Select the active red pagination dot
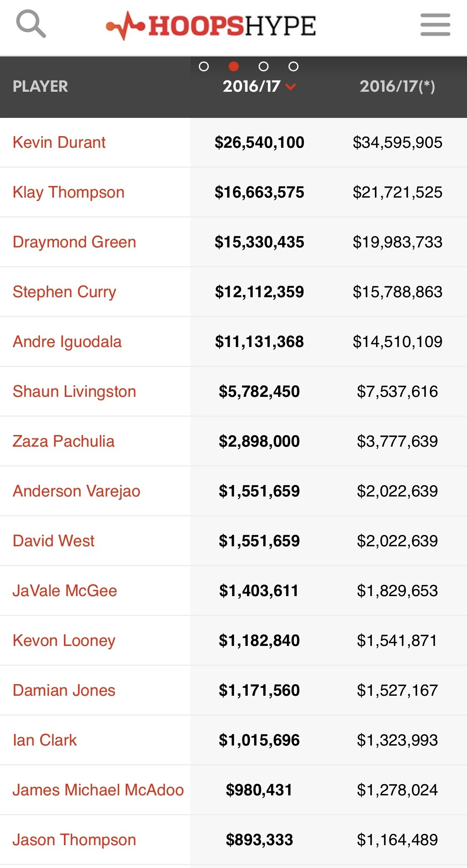Screen dimensions: 467x868 click(234, 66)
